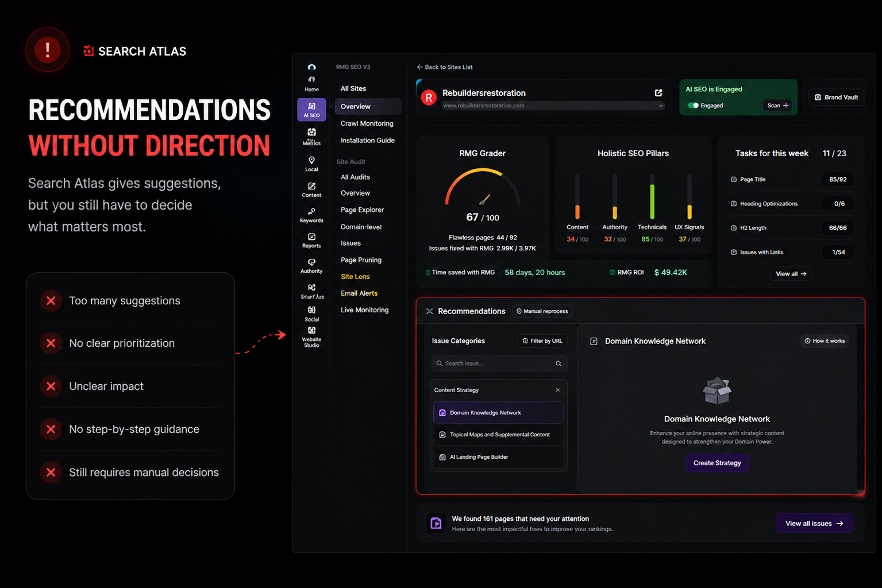Open the Reports sidebar icon

pyautogui.click(x=311, y=240)
